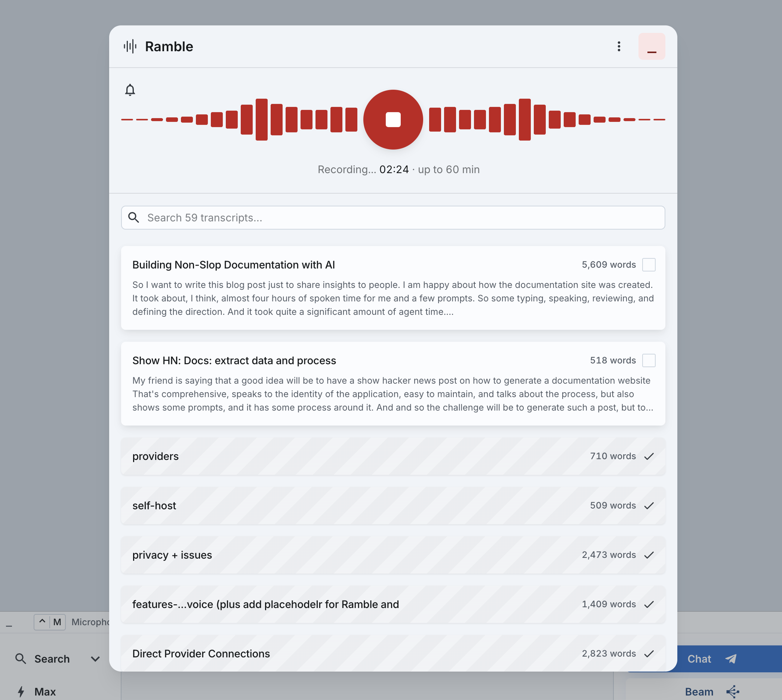Toggle the checkmark on privacy + issues
782x700 pixels.
click(649, 555)
